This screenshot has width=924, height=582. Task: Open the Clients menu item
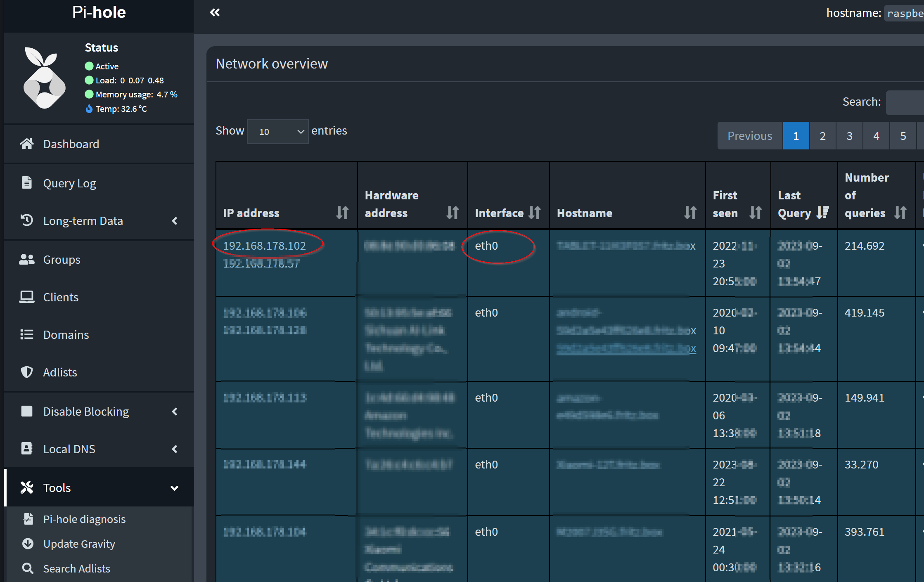[x=99, y=297]
